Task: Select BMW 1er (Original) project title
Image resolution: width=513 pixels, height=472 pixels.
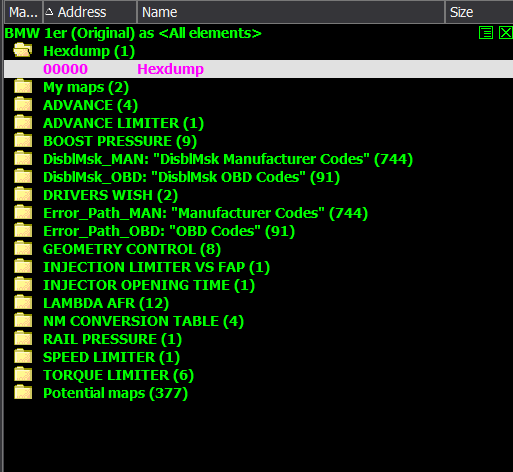Action: pyautogui.click(x=133, y=33)
